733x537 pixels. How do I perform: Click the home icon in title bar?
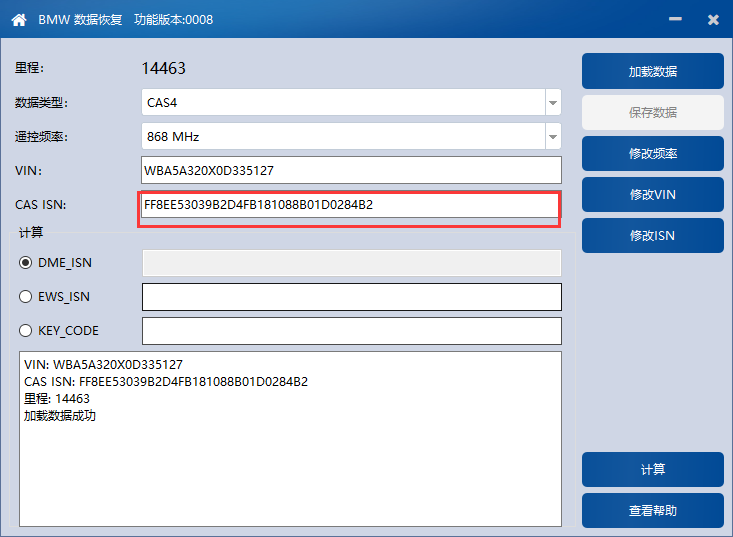pos(19,20)
